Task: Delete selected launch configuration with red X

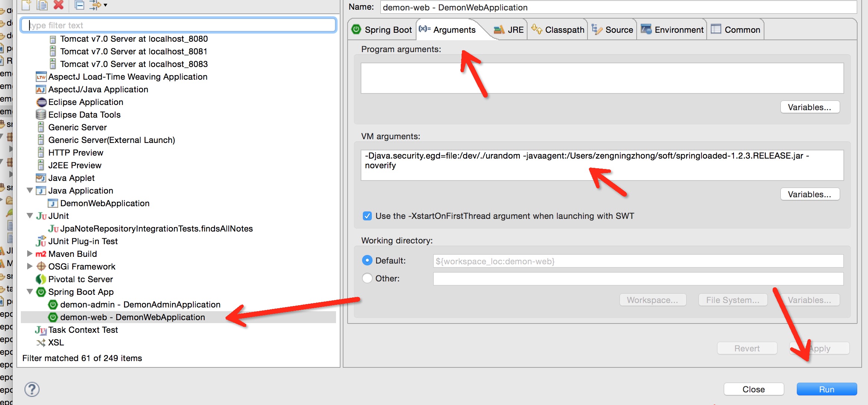Action: coord(58,4)
